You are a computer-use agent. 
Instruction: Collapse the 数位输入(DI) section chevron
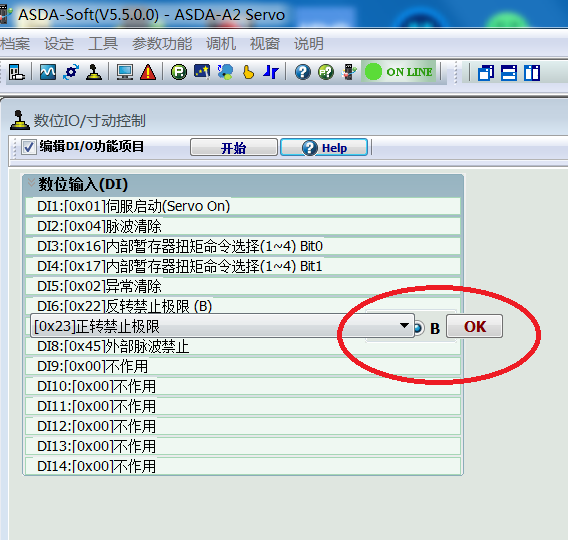coord(32,182)
